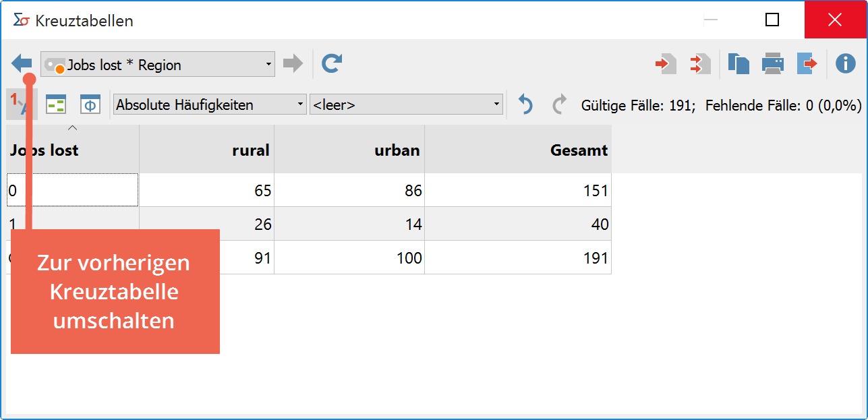Open the '<leer>' dropdown
868x420 pixels.
(406, 105)
